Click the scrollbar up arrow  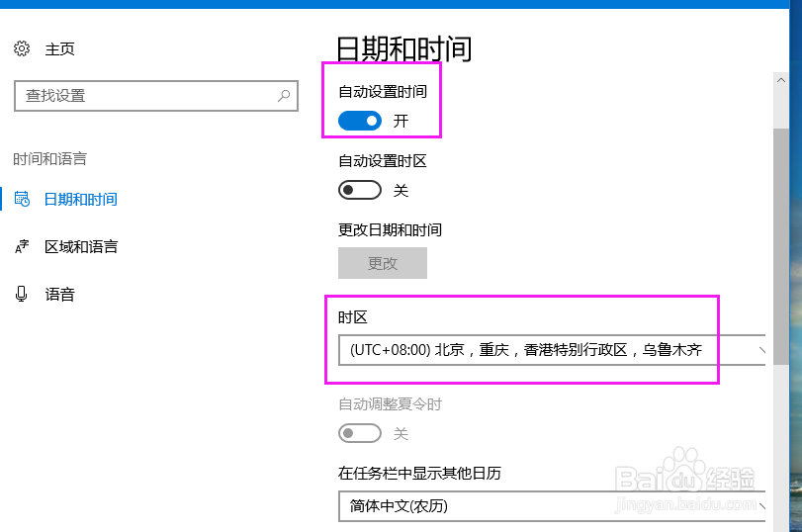(x=781, y=80)
